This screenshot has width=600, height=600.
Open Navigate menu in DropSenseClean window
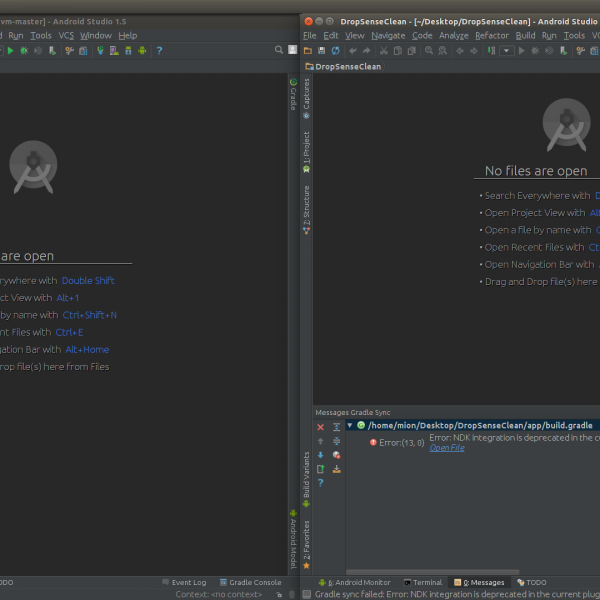point(388,36)
